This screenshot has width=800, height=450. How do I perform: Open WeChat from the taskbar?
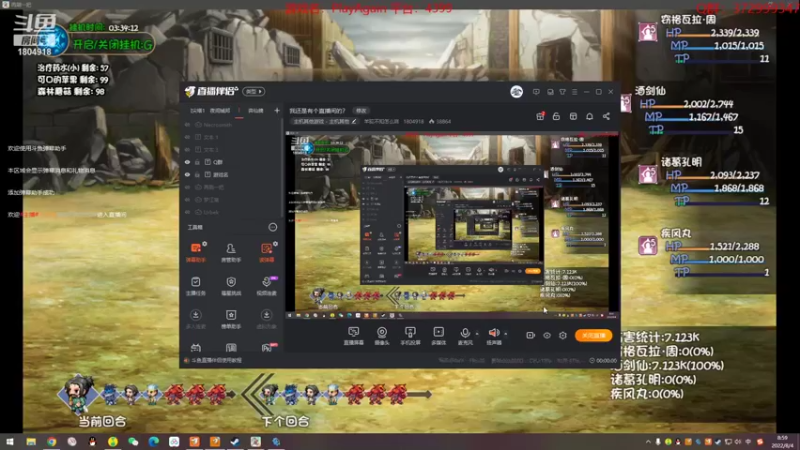(133, 442)
